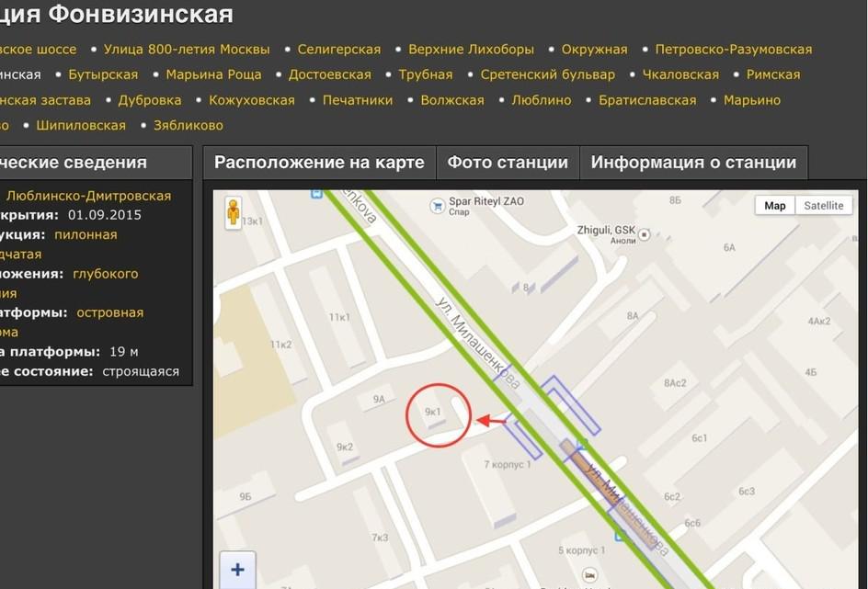The height and width of the screenshot is (589, 868).
Task: Open the Зябликово station link
Action: tap(188, 126)
